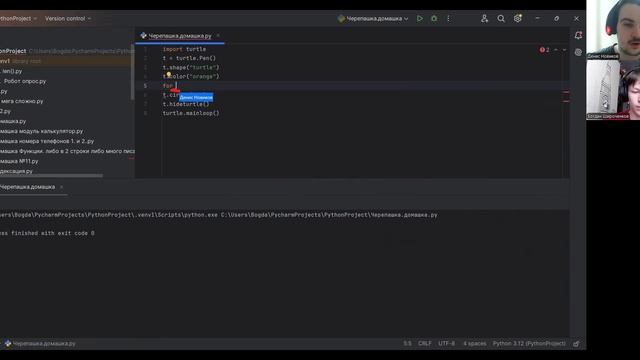Open the Python 3.12 (PythonProject) interpreter selector
The image size is (640, 360).
tap(529, 344)
